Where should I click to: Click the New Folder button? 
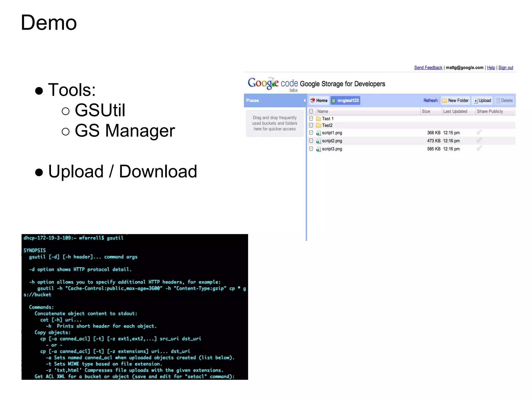click(x=456, y=101)
